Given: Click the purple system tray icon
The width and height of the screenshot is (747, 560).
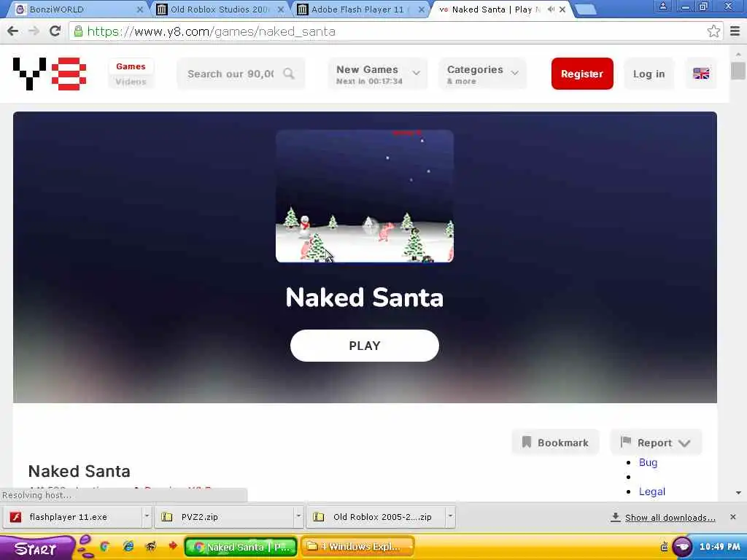Looking at the screenshot, I should click(682, 547).
